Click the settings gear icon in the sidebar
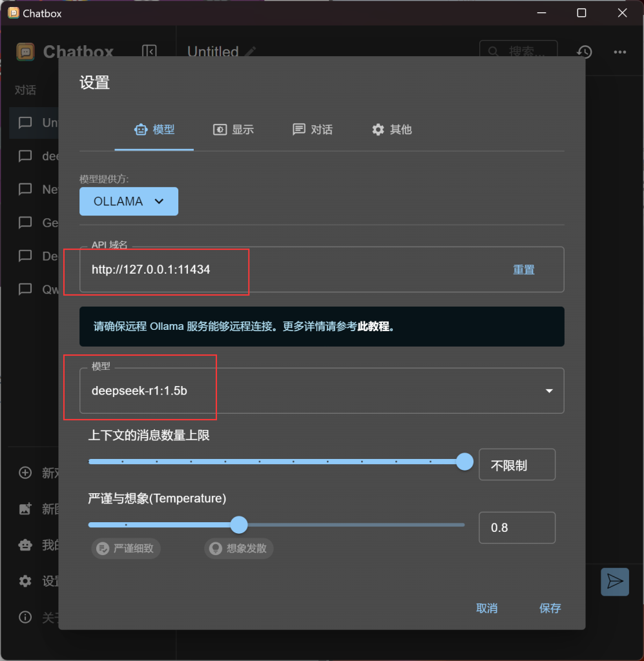The height and width of the screenshot is (661, 644). pyautogui.click(x=25, y=581)
